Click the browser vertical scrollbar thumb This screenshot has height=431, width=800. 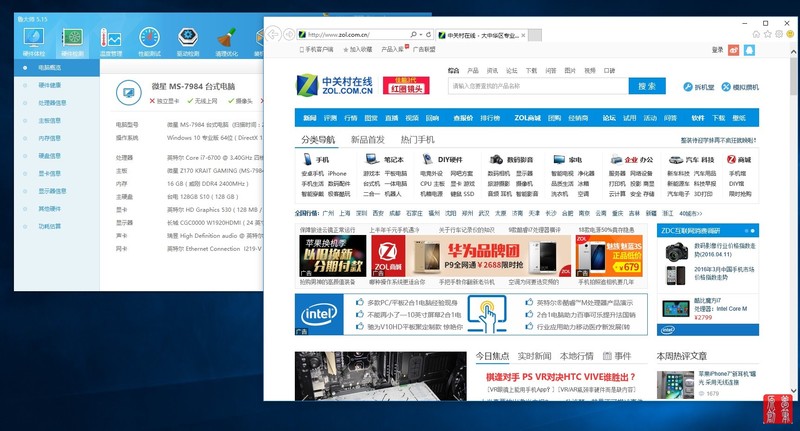click(x=793, y=75)
